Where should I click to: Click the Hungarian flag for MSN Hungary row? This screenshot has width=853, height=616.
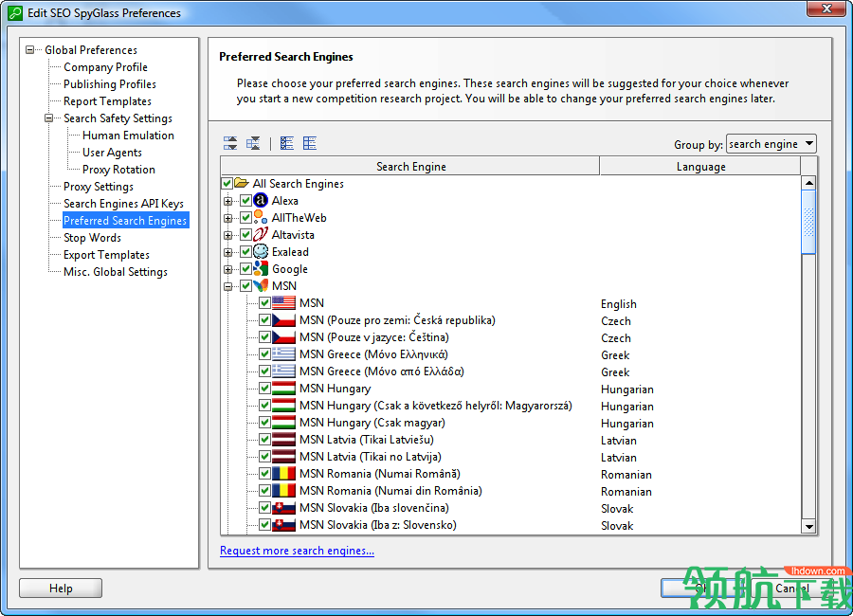pos(284,389)
